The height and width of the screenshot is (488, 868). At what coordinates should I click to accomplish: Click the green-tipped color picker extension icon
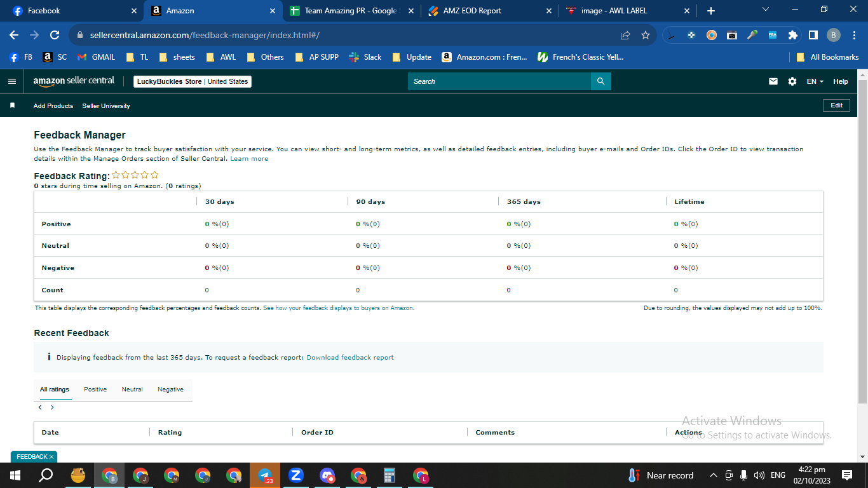click(x=752, y=35)
